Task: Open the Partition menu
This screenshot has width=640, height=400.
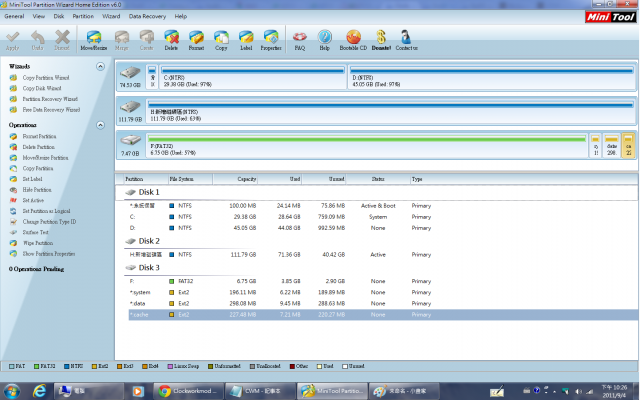Action: [x=83, y=16]
